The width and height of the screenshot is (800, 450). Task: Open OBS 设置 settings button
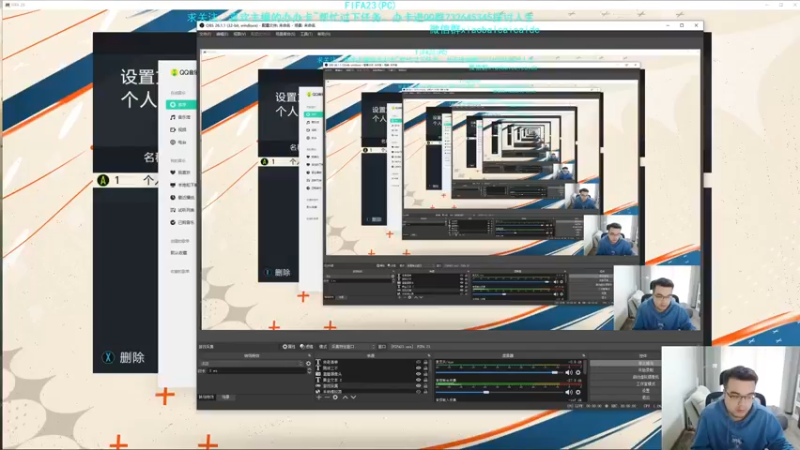tap(626, 391)
